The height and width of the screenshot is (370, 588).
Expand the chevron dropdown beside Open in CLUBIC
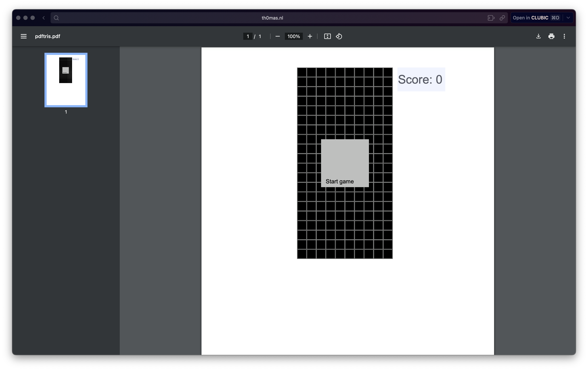(568, 18)
